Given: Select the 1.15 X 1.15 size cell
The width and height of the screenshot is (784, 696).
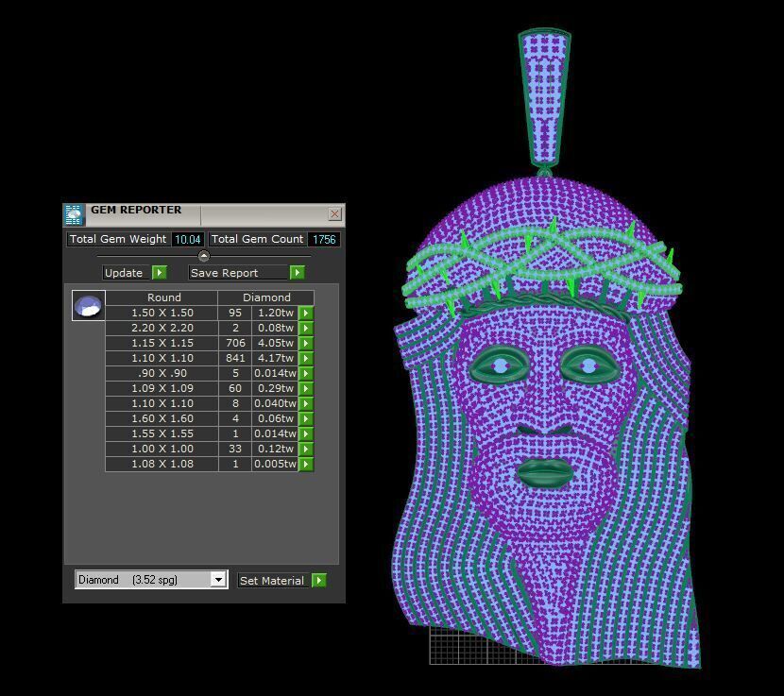Looking at the screenshot, I should tap(162, 343).
